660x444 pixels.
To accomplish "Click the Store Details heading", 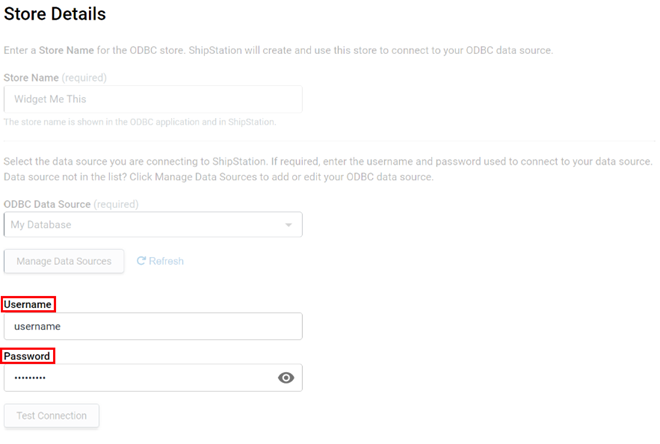I will click(x=55, y=14).
